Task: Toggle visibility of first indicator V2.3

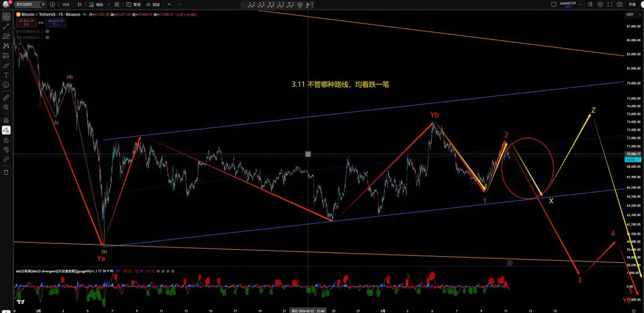Action: [47, 31]
